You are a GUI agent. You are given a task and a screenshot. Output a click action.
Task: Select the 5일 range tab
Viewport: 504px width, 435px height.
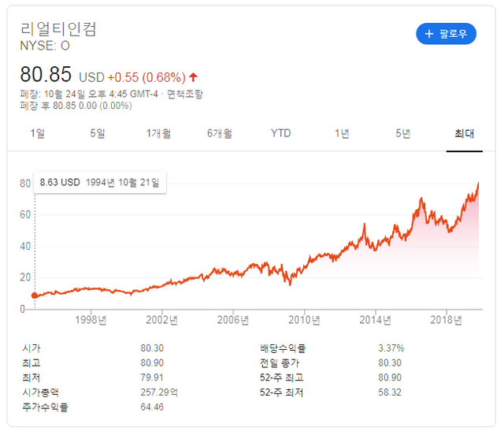pos(98,133)
